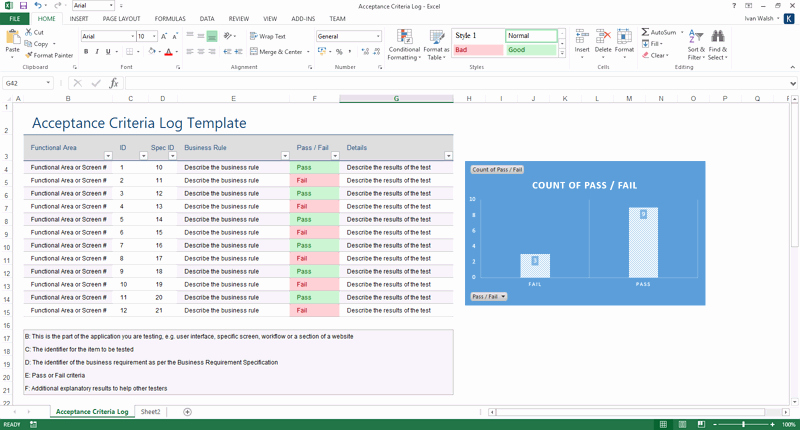Open the Borders icon in Font group
Screen dimensions: 800x430
130,52
